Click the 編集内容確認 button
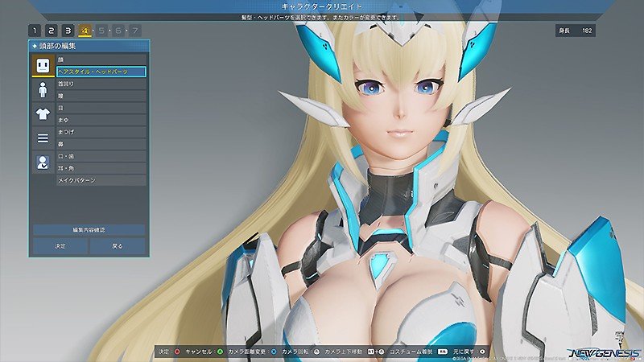The width and height of the screenshot is (644, 362). 89,230
